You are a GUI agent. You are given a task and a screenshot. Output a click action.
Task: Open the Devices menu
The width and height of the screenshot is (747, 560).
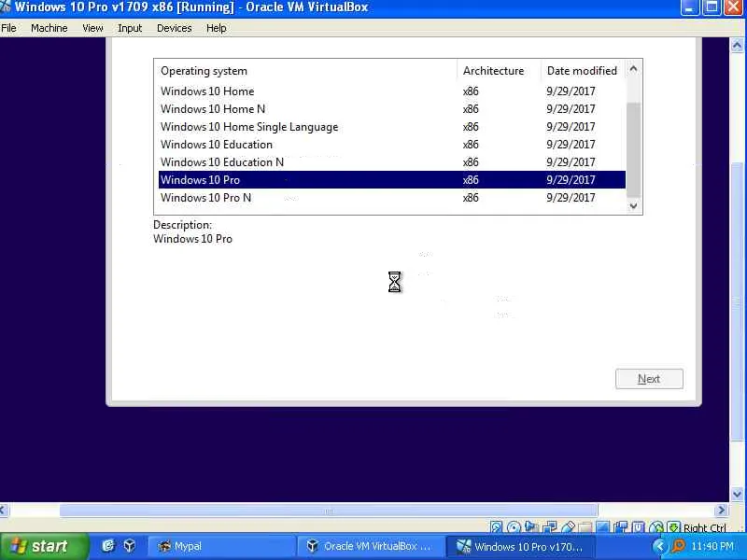click(x=174, y=28)
